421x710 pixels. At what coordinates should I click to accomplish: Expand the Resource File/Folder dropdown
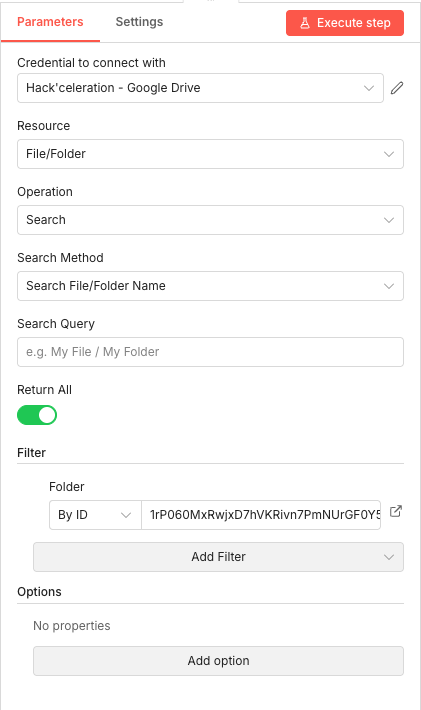[210, 154]
